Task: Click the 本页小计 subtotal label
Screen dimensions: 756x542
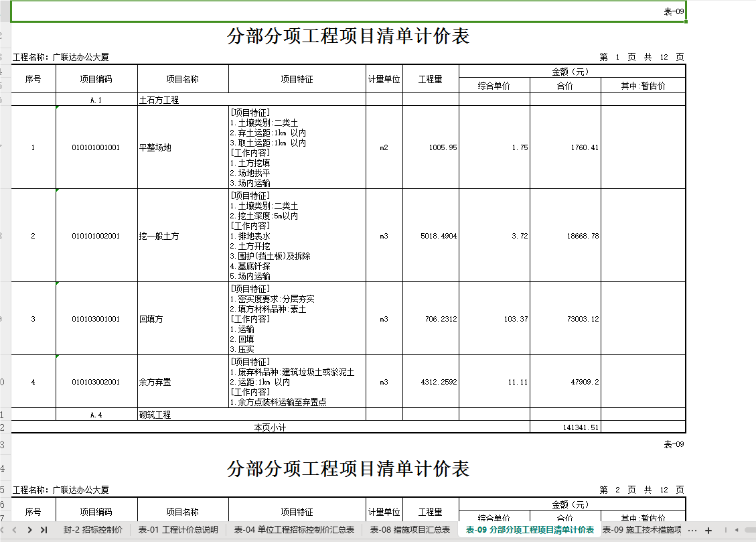Action: coord(270,427)
